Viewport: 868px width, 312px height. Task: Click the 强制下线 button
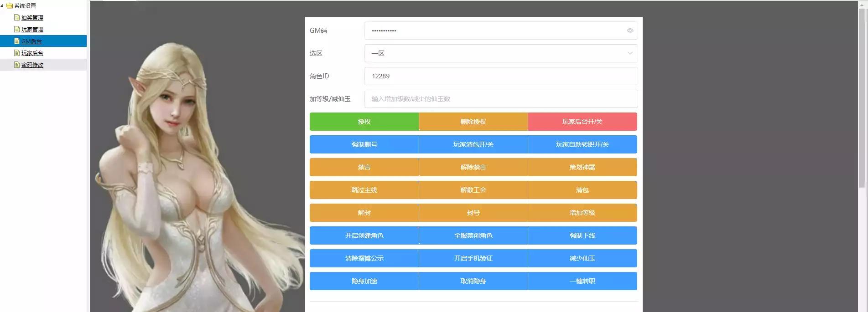point(582,235)
